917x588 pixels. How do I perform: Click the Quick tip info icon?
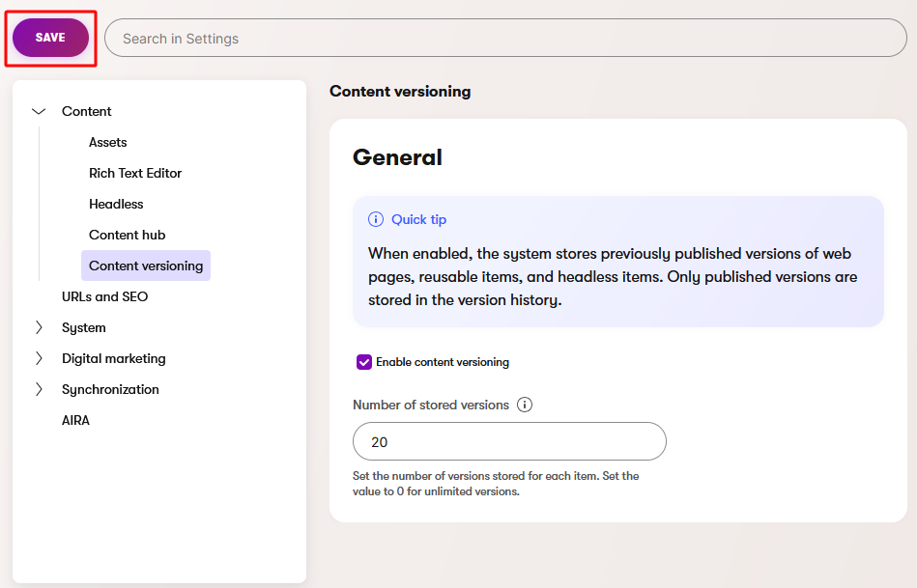tap(376, 219)
